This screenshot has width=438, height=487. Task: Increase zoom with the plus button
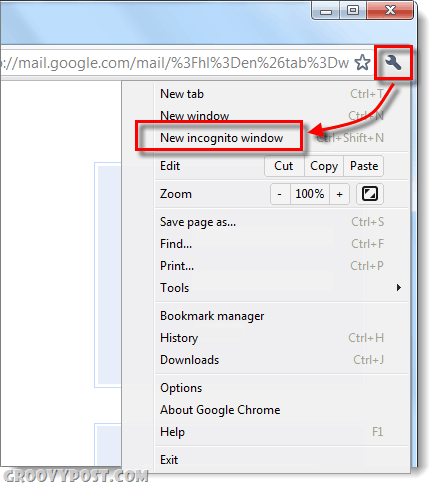[339, 194]
